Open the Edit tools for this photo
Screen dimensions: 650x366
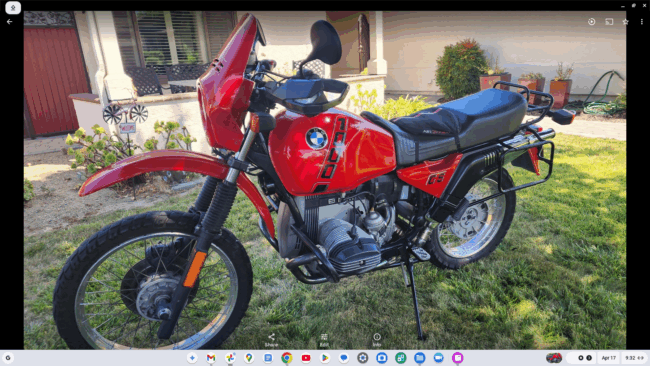pyautogui.click(x=324, y=339)
